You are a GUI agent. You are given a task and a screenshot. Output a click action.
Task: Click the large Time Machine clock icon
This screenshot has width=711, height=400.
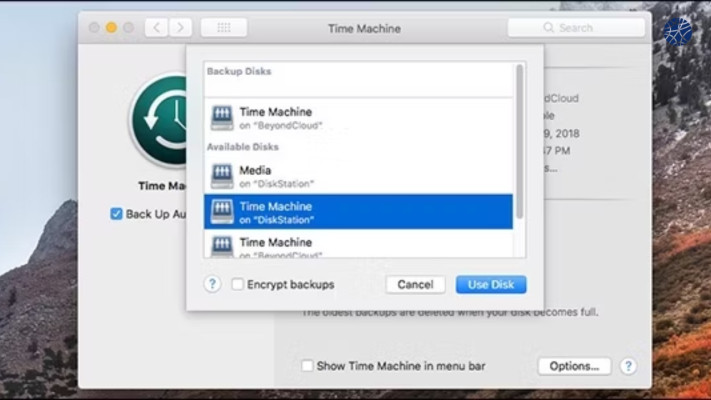click(159, 121)
